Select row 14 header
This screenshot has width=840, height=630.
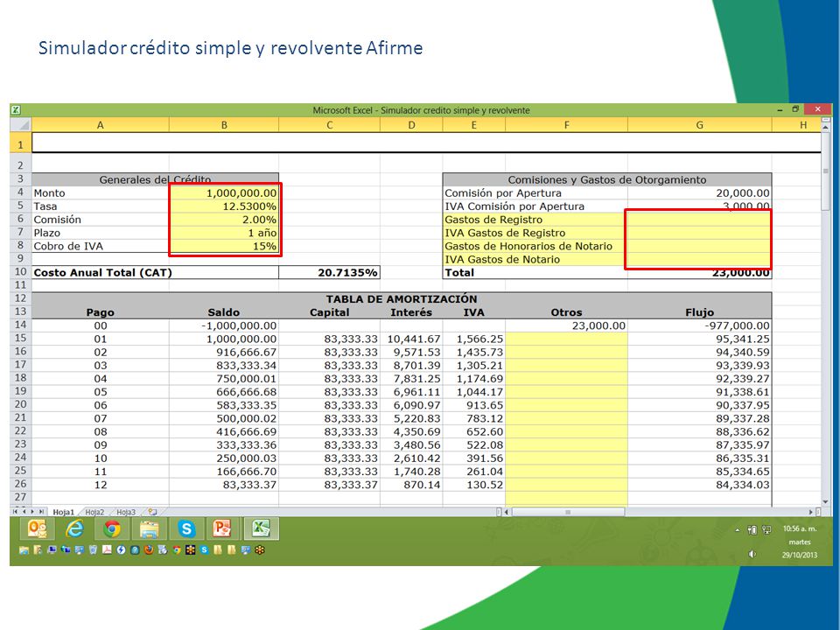21,325
